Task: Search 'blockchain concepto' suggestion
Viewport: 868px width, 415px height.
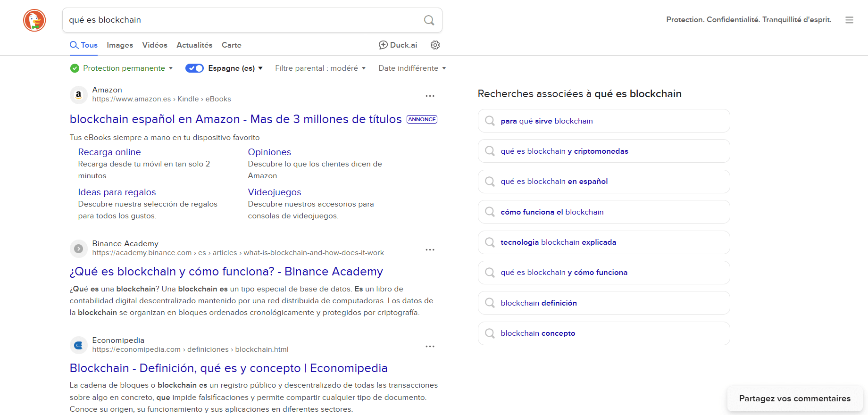Action: pyautogui.click(x=604, y=333)
